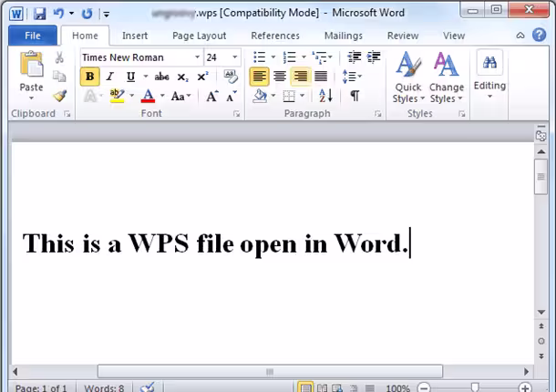The width and height of the screenshot is (556, 392).
Task: Open Customize Quick Access Toolbar menu
Action: 106,15
